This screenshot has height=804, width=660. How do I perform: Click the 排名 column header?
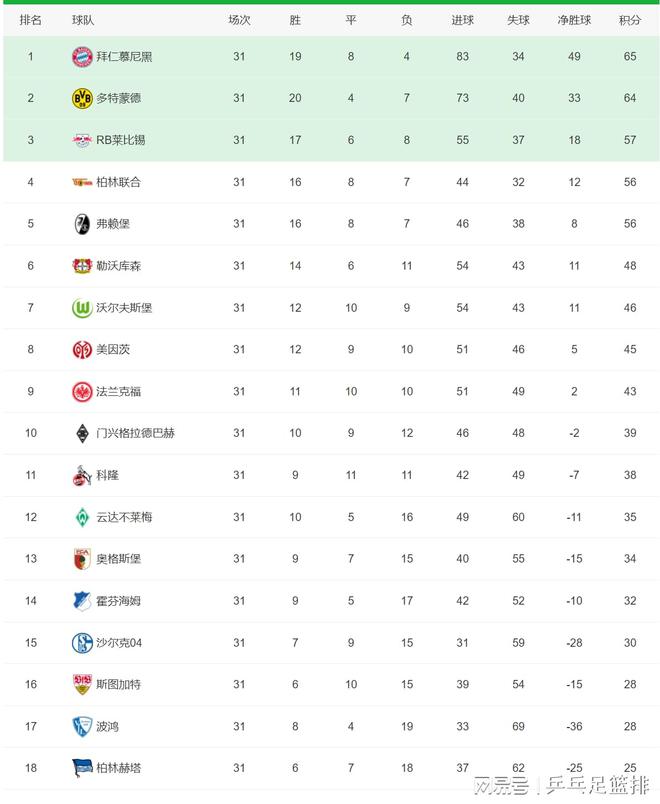[31, 20]
